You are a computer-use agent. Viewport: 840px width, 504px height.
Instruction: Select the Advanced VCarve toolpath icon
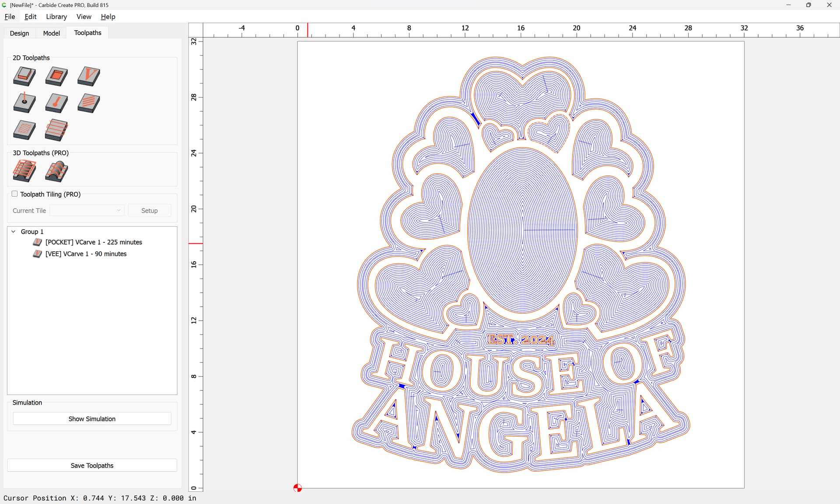(x=24, y=130)
